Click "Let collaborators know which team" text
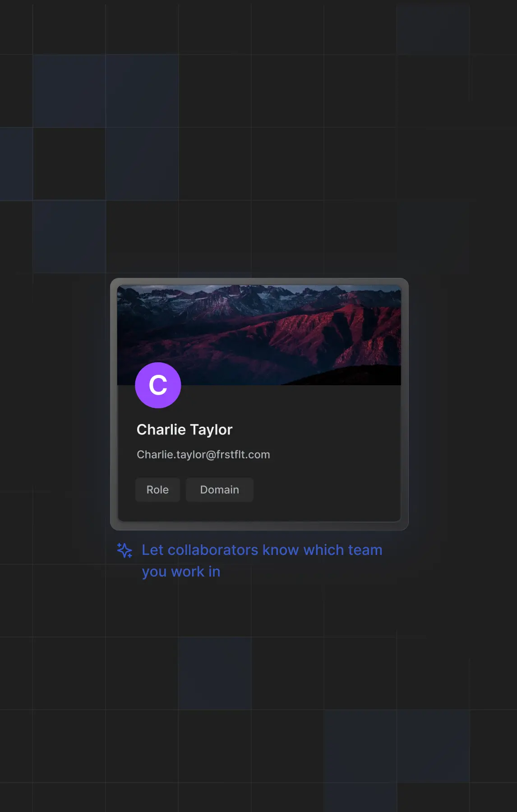 click(x=262, y=550)
